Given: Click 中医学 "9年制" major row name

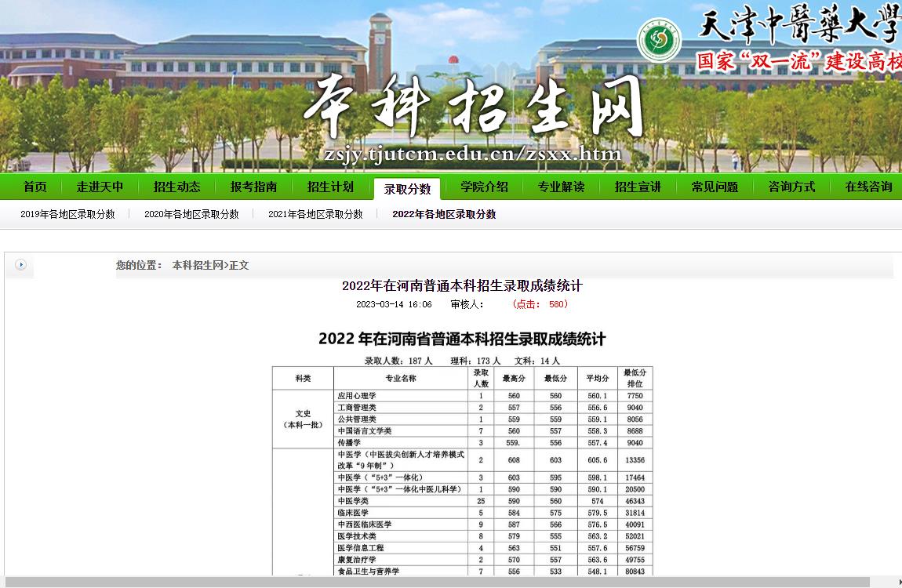Looking at the screenshot, I should tap(401, 460).
